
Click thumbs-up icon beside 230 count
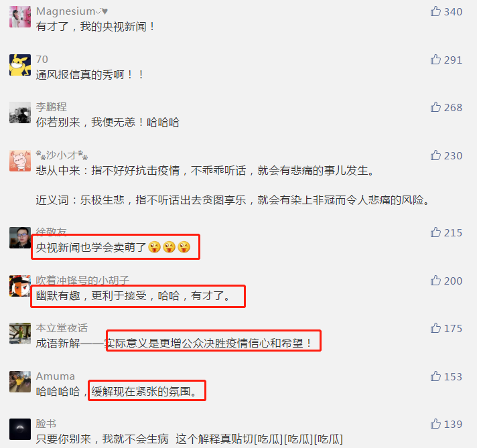tap(435, 155)
